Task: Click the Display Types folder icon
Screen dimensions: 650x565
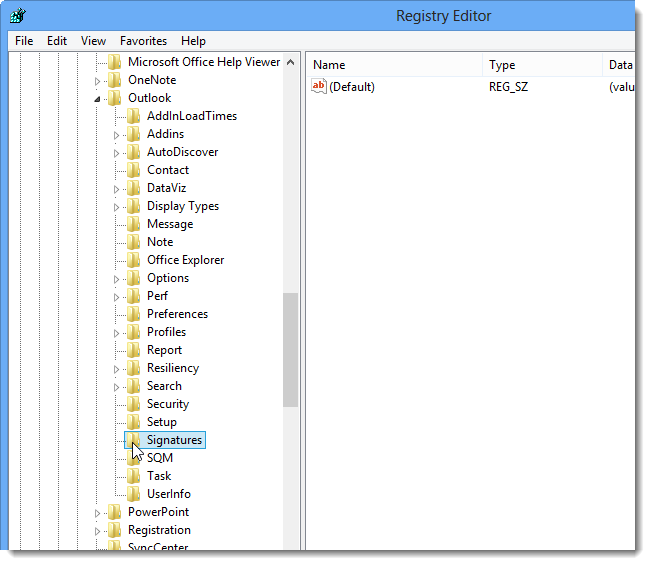Action: (133, 206)
